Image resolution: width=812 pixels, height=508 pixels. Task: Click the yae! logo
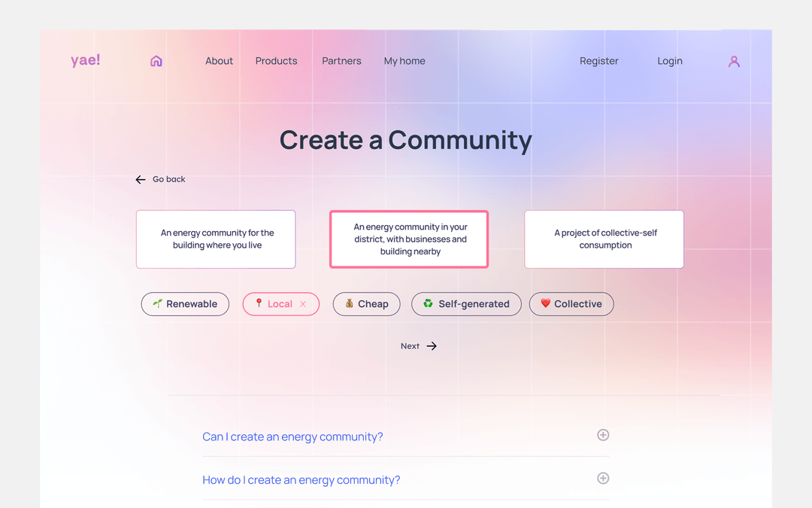click(x=85, y=60)
